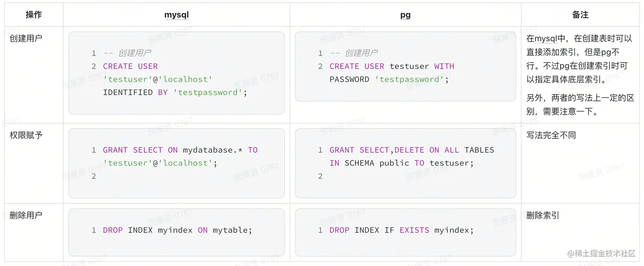Click the pg column header
Viewport: 644px width, 266px height.
(405, 15)
